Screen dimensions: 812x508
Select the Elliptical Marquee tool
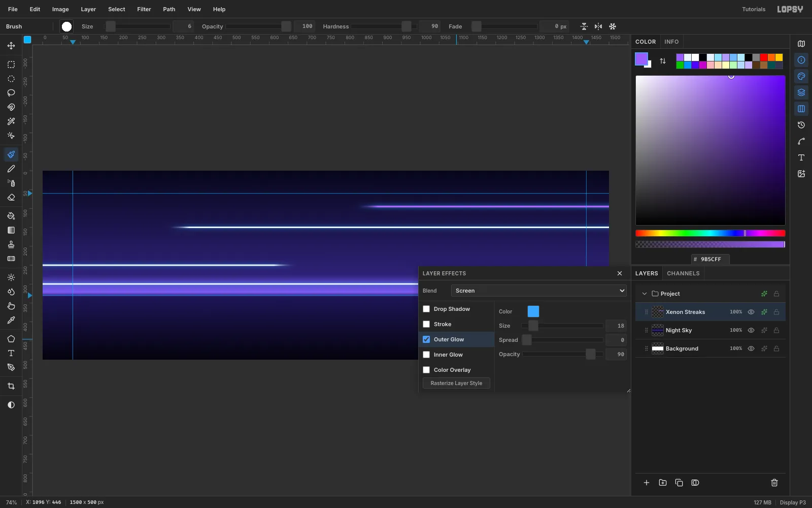11,79
